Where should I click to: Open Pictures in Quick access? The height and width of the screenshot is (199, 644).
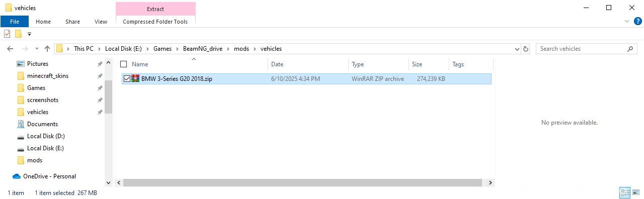(x=38, y=64)
